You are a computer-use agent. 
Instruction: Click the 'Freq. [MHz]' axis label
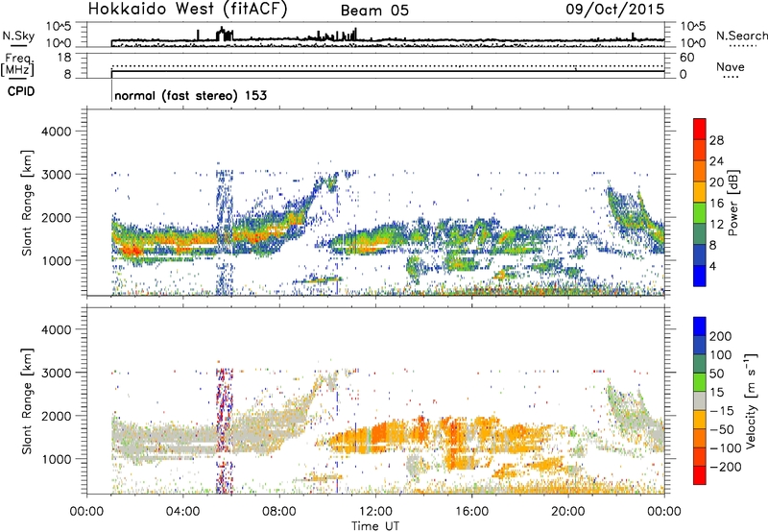point(17,65)
